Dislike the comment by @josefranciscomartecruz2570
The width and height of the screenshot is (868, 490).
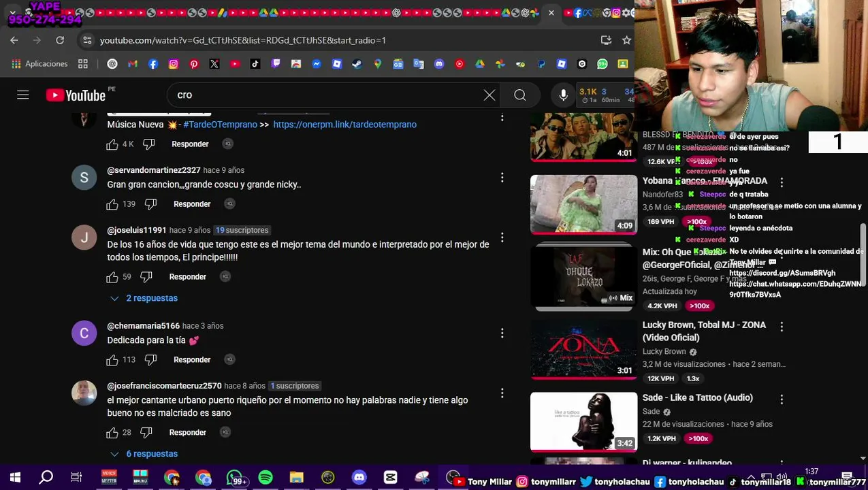click(x=146, y=433)
